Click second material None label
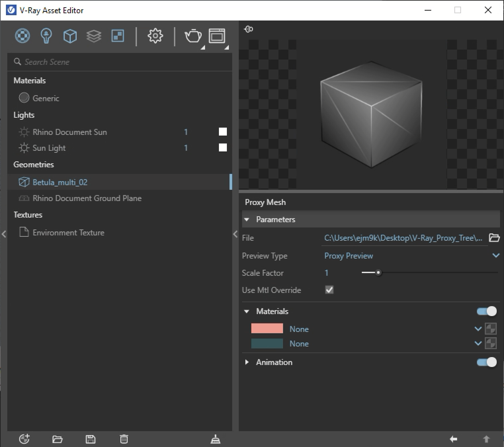This screenshot has height=447, width=504. pos(299,344)
